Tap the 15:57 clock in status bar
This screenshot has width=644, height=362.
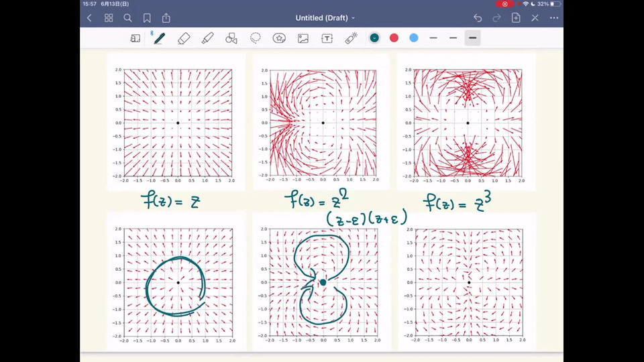[x=89, y=4]
